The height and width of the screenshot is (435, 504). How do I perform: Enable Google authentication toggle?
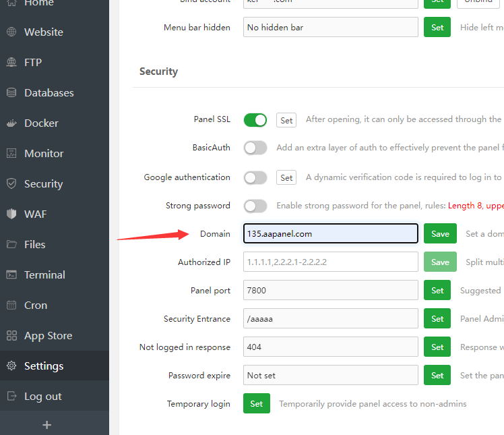[x=255, y=177]
